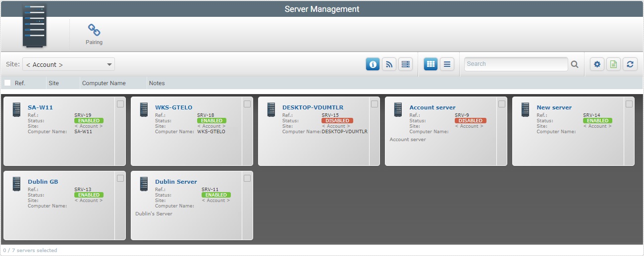Viewport: 644px width, 256px height.
Task: Open the New server title link
Action: click(554, 107)
